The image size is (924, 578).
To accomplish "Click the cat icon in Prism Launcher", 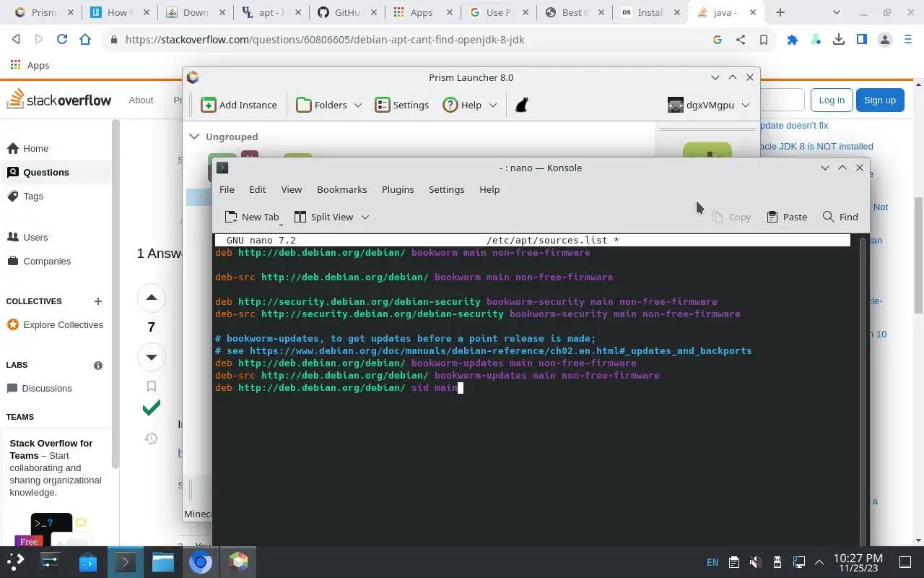I will click(522, 105).
